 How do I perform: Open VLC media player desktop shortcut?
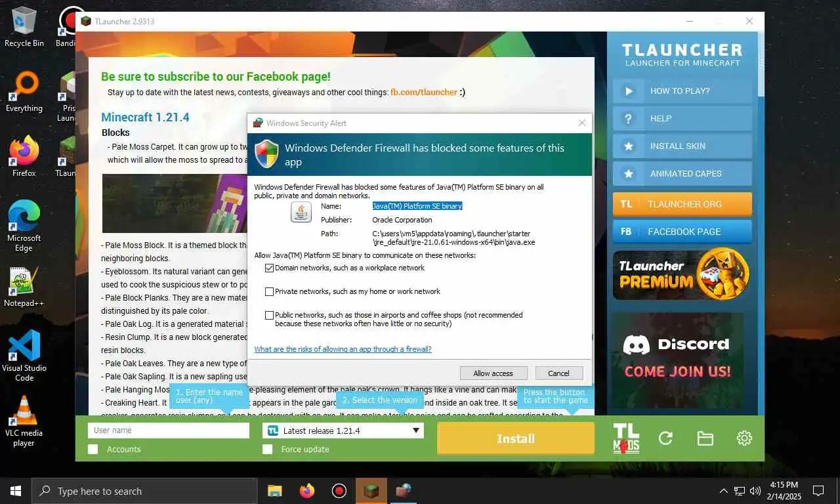point(24,421)
